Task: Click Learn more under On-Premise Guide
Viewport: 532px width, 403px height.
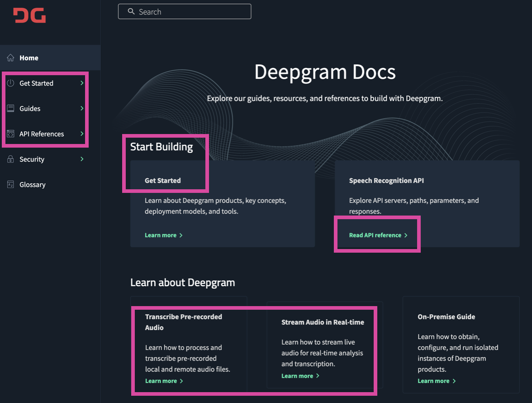Action: click(437, 381)
